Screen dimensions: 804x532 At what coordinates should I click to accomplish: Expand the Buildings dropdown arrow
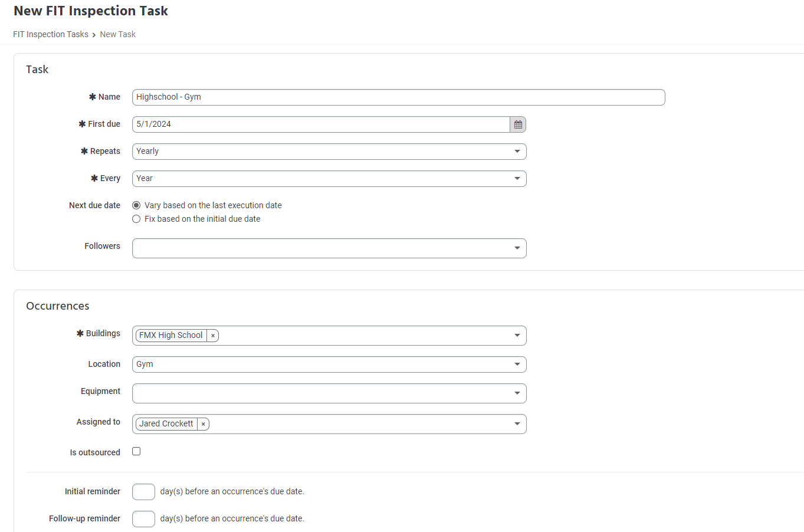[x=517, y=336]
